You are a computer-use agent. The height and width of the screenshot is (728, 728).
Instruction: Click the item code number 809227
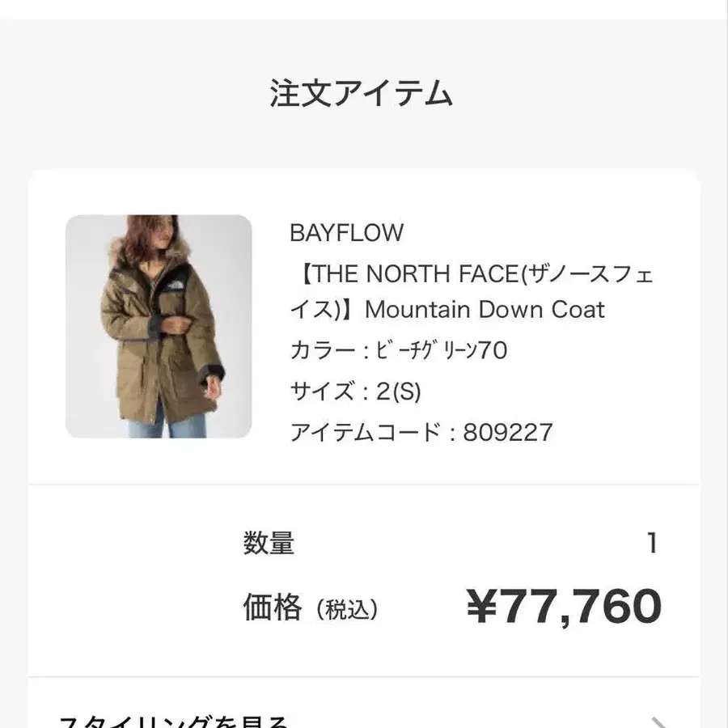[x=507, y=432]
